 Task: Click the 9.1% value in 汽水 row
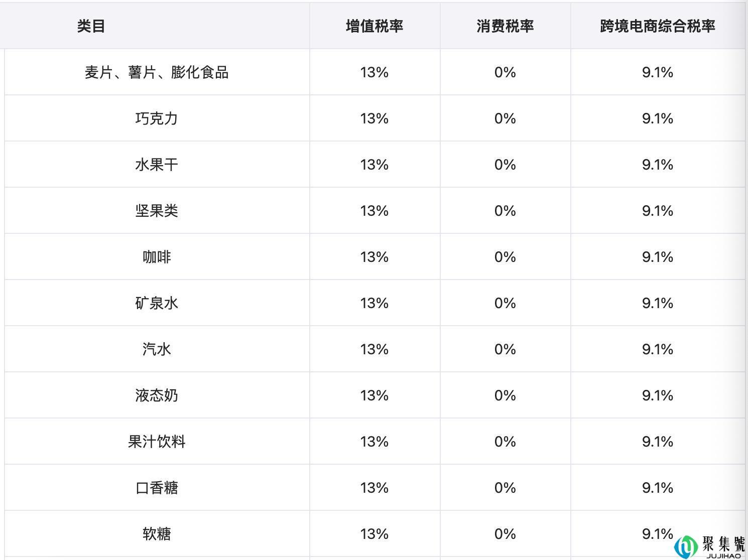coord(658,349)
